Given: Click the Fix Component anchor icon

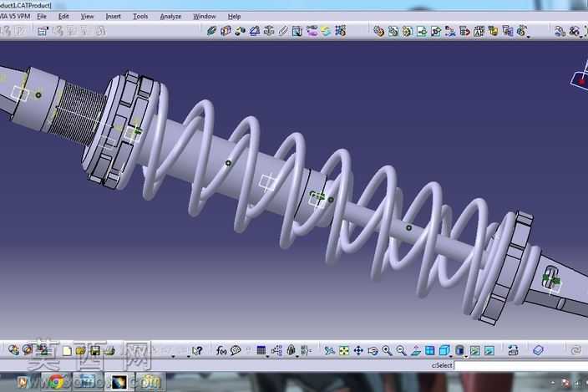Looking at the screenshot, I should [x=269, y=31].
